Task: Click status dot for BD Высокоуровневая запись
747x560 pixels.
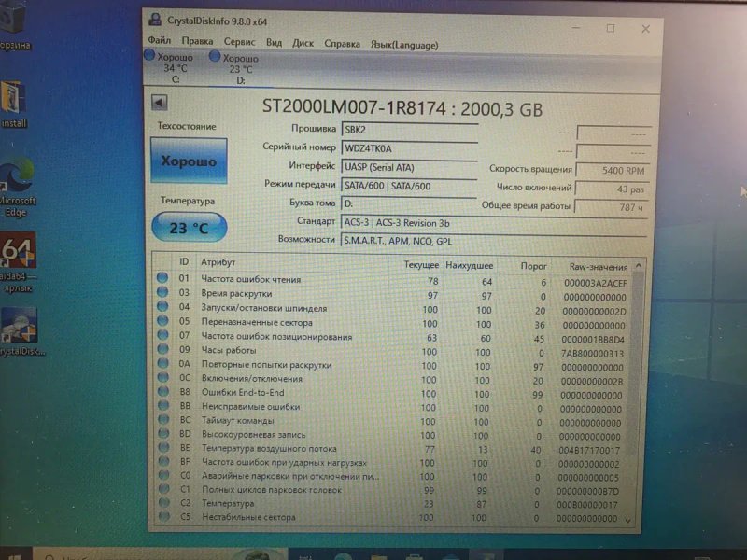Action: tap(164, 433)
